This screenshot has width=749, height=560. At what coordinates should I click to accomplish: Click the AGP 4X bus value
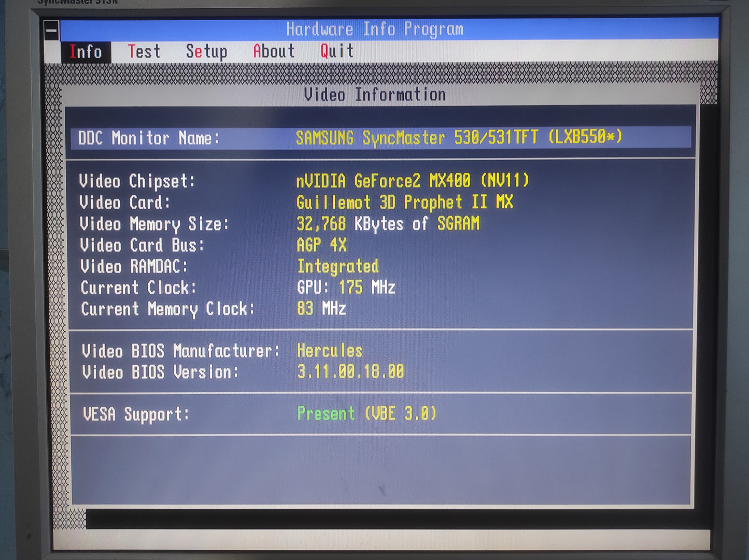tap(321, 245)
